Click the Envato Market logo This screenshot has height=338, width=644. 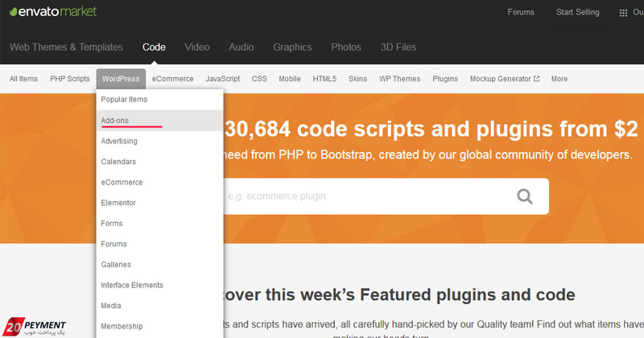[x=53, y=11]
